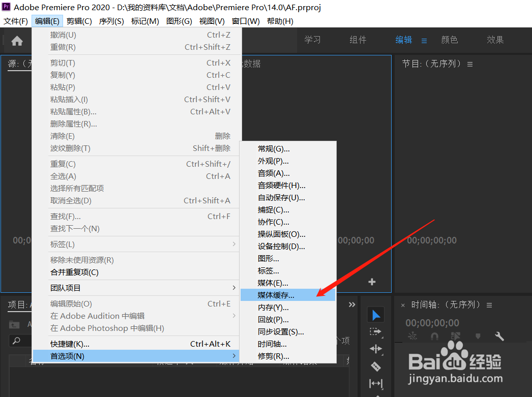Choose 合并重复项(C) menu entry
The image size is (532, 397).
pos(136,272)
